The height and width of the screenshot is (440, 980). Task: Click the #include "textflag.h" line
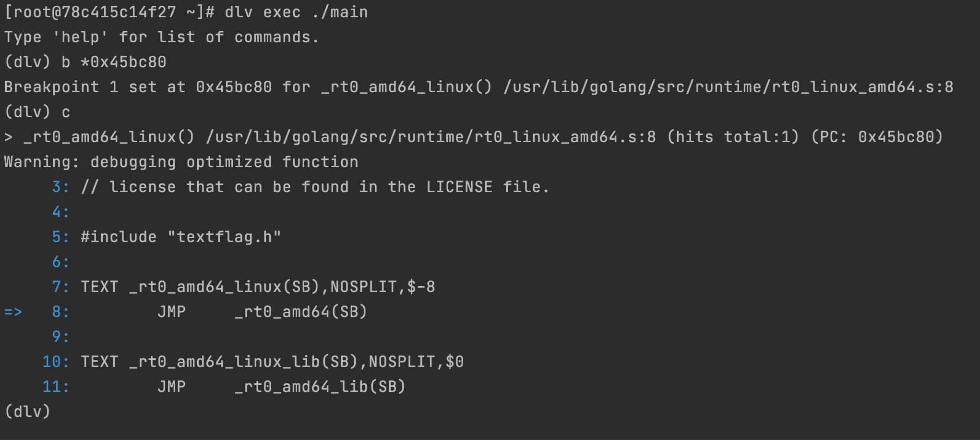point(181,237)
